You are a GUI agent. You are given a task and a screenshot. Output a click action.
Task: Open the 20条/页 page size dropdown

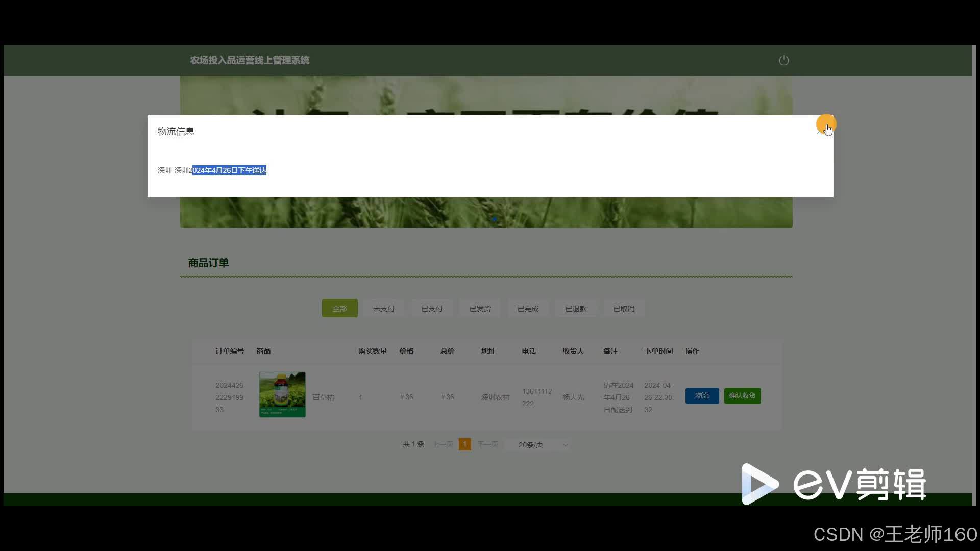tap(542, 445)
